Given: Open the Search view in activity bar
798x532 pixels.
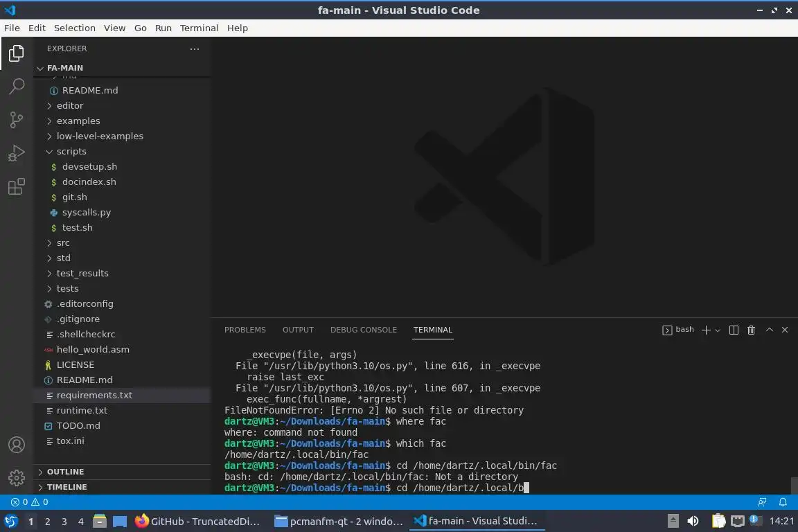Looking at the screenshot, I should (x=17, y=86).
